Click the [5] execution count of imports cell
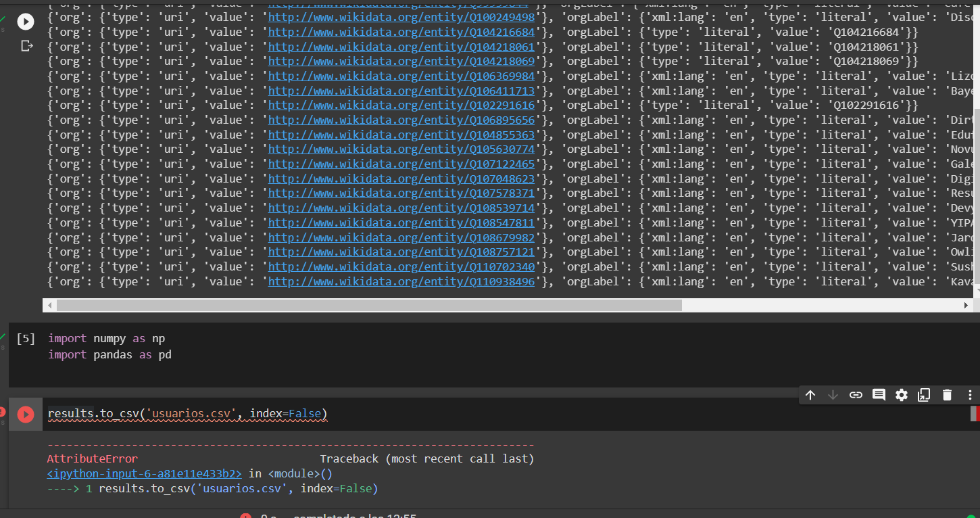The width and height of the screenshot is (980, 518). [x=26, y=338]
